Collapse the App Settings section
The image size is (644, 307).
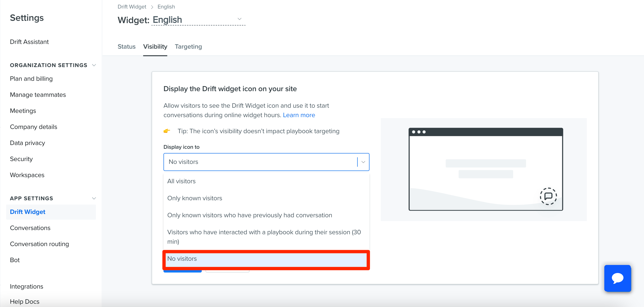pyautogui.click(x=94, y=198)
